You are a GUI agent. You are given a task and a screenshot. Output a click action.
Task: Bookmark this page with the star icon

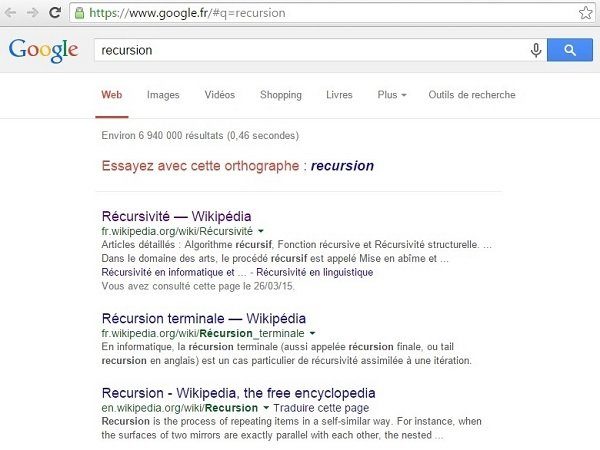(x=585, y=13)
